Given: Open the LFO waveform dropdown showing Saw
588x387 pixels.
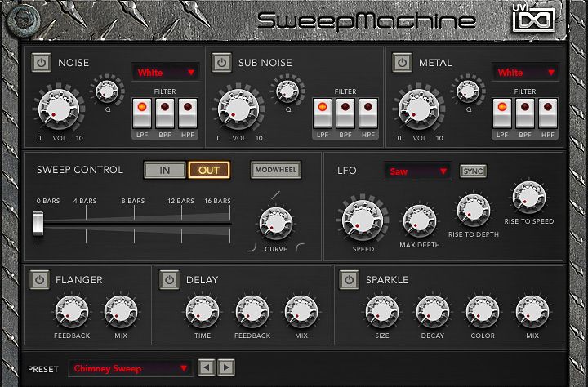Looking at the screenshot, I should [x=417, y=171].
